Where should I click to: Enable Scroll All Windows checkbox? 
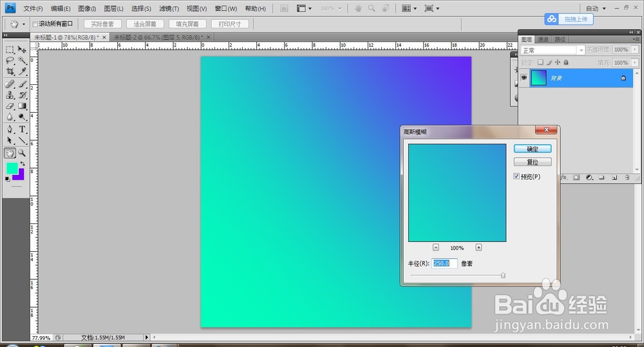pos(35,24)
